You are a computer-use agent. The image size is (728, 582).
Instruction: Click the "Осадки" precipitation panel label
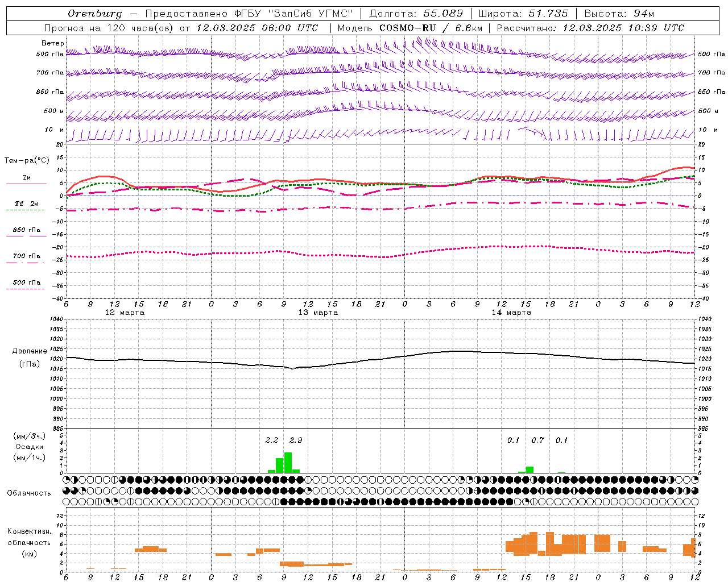click(29, 447)
